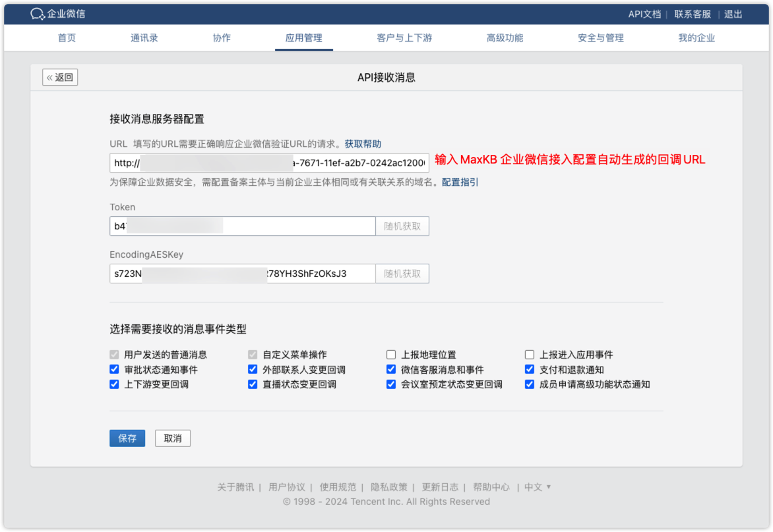Disable 微信客服消息和事件 checkbox
Viewport: 773px width, 532px height.
391,369
